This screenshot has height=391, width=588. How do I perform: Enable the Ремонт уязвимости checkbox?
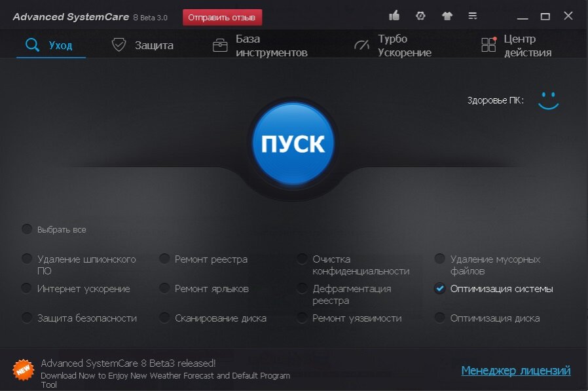click(x=302, y=318)
